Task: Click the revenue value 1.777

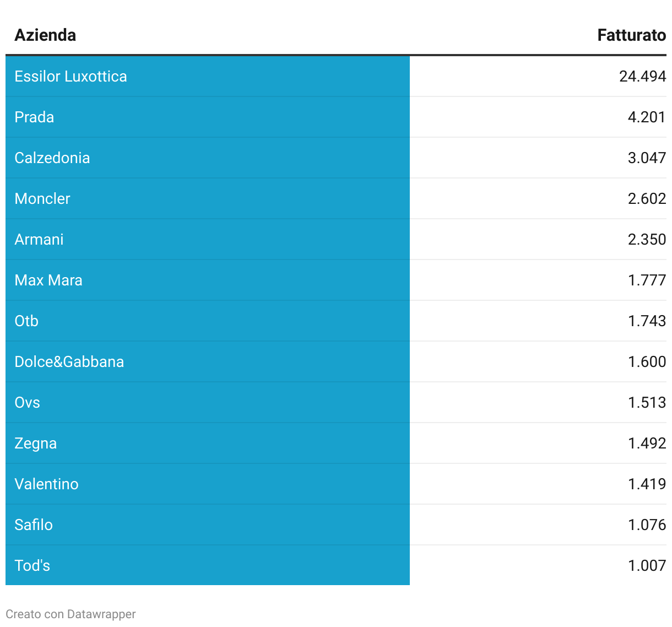Action: click(647, 280)
